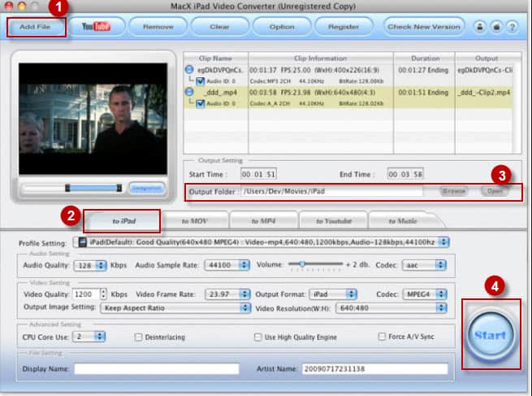Image resolution: width=532 pixels, height=396 pixels.
Task: Click the Video Quality stepper arrows
Action: [x=103, y=294]
